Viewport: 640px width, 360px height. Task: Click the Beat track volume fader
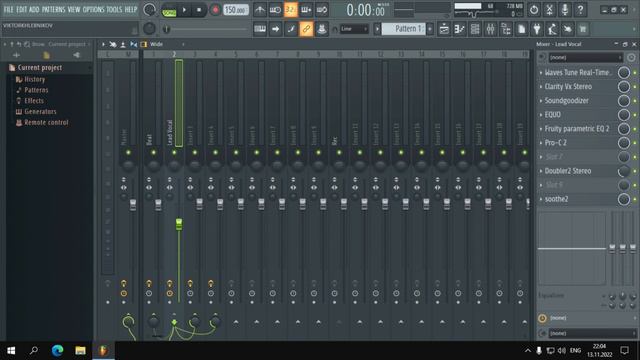[158, 204]
